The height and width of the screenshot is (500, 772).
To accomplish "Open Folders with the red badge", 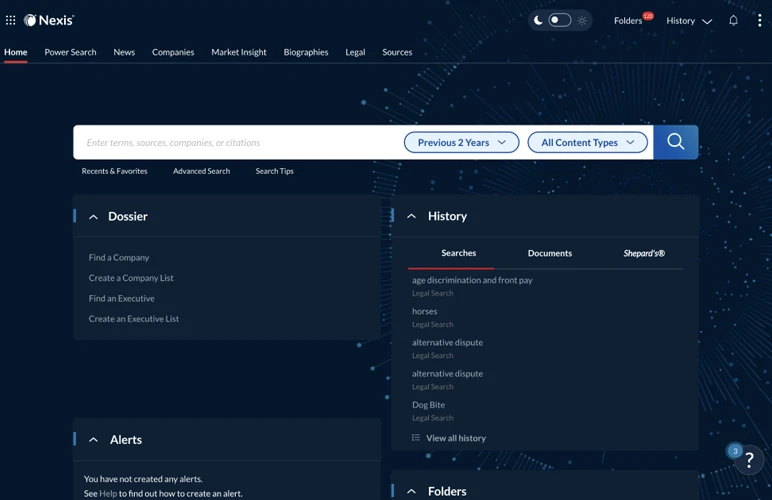I will click(630, 20).
